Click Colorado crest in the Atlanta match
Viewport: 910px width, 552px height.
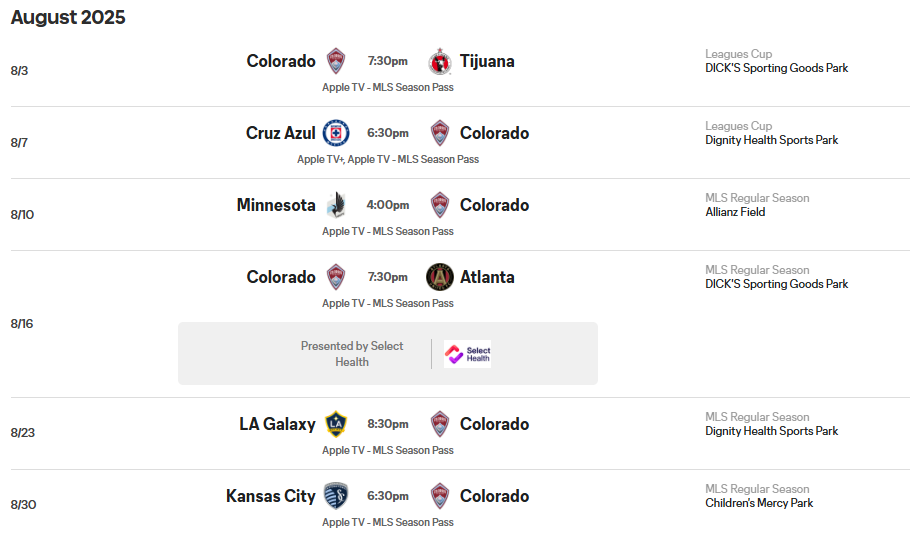[336, 277]
